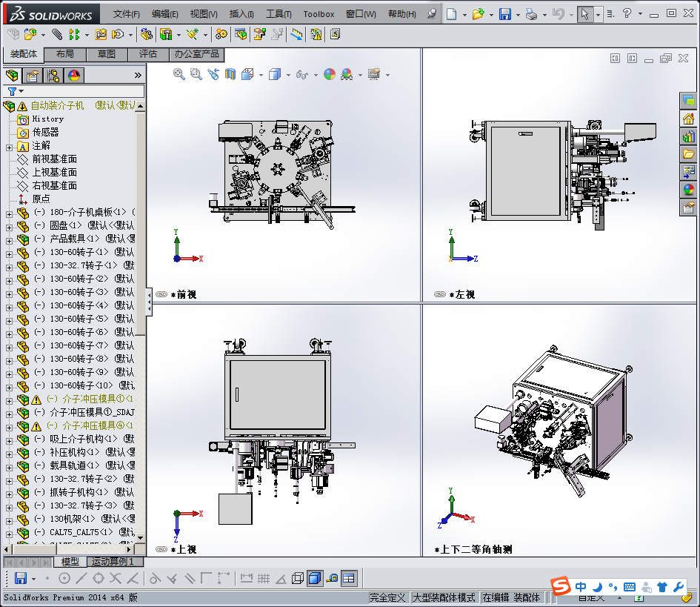This screenshot has width=700, height=607.
Task: Open Linear Component Pattern tool
Action: (x=74, y=34)
